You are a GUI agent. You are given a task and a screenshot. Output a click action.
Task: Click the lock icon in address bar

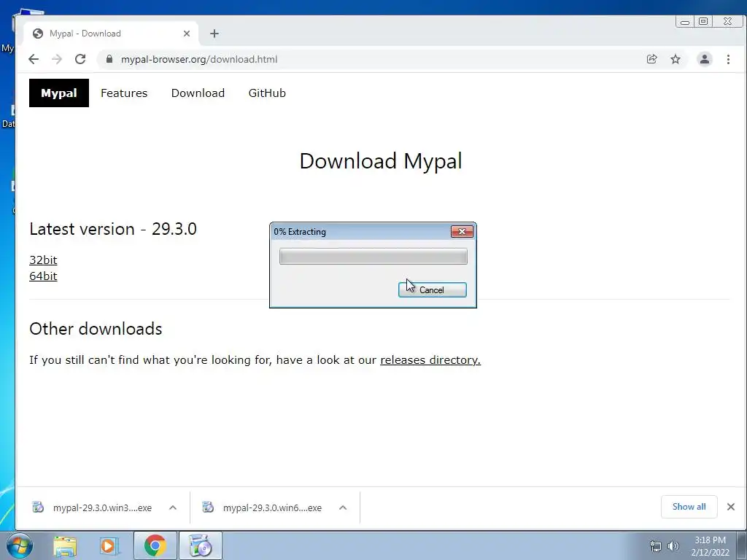(x=109, y=59)
